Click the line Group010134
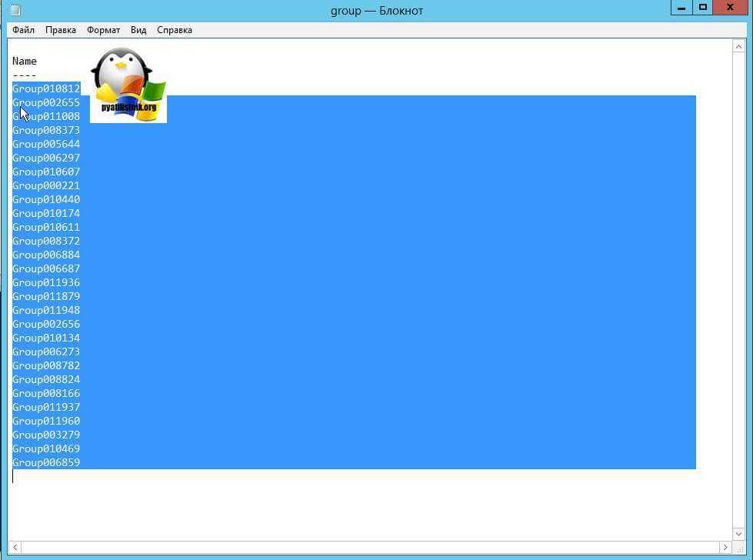Screen dimensions: 753x560 point(46,338)
